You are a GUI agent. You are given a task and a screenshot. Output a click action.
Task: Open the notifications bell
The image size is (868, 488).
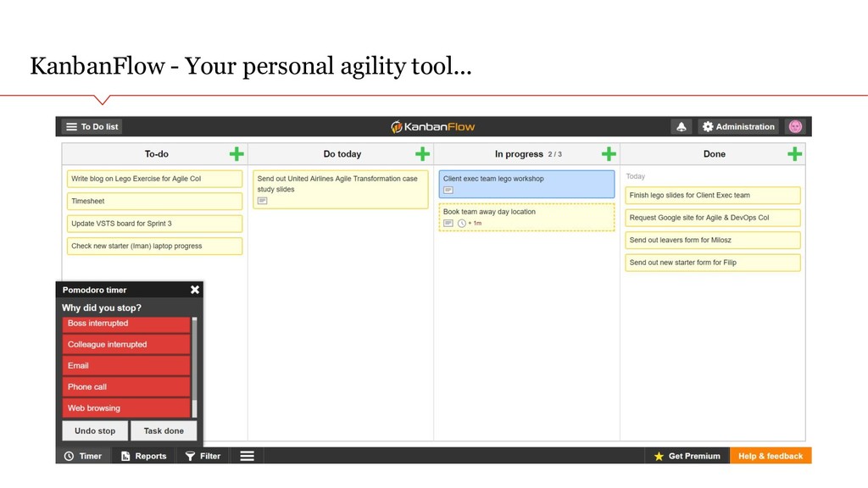682,127
